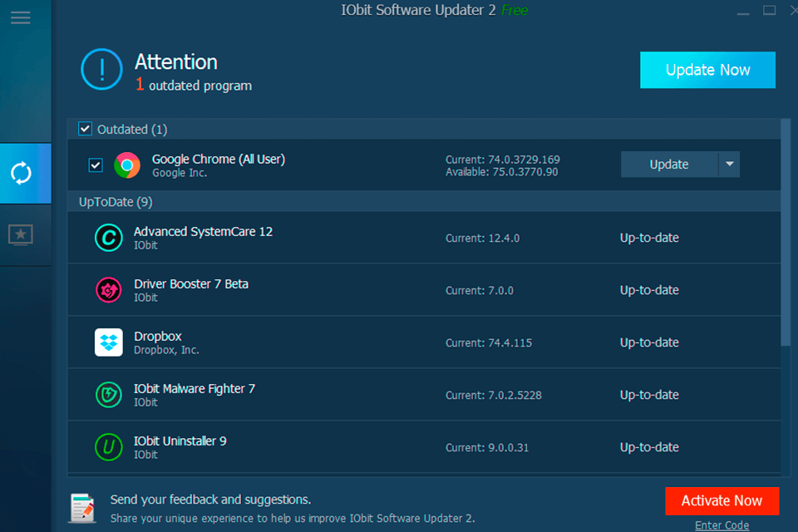Open the recommended software star tab
The width and height of the screenshot is (798, 532).
pos(21,234)
